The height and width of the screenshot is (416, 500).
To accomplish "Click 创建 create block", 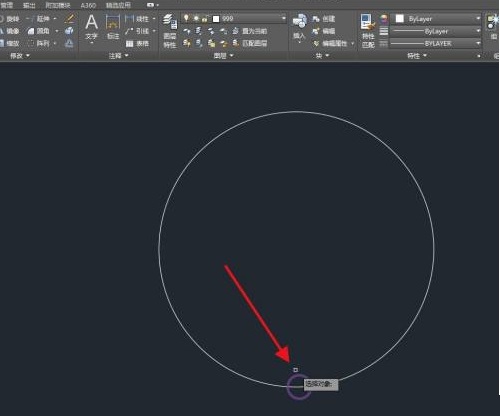I will pos(324,19).
